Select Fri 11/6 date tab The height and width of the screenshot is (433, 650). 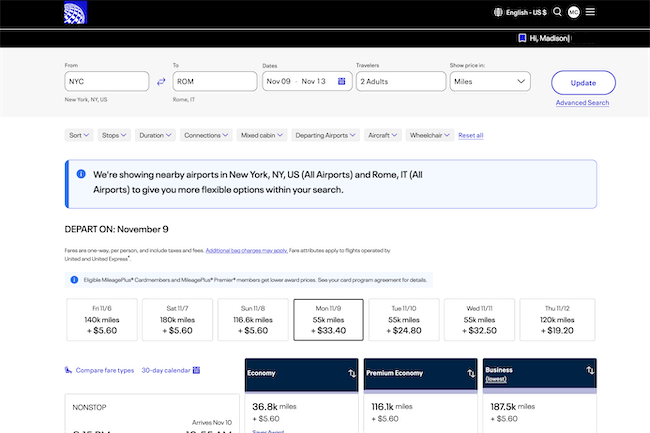point(102,319)
